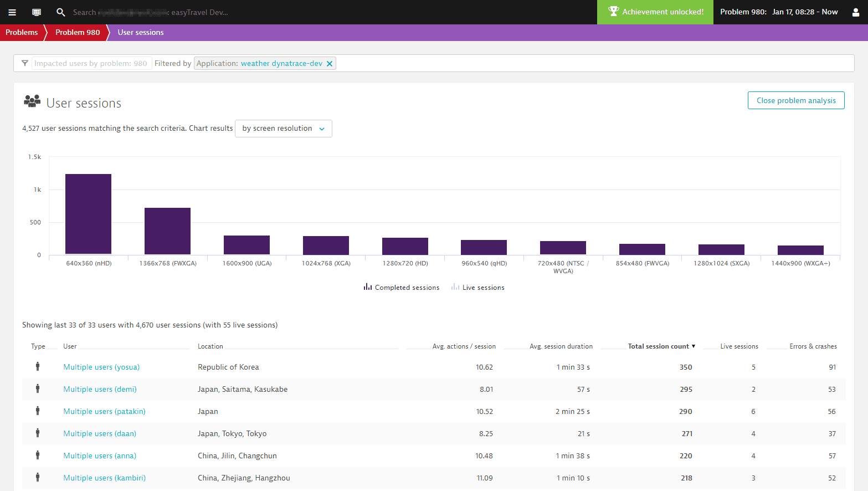Click the 640x360 (nHD) bar
Image resolution: width=868 pixels, height=491 pixels.
[x=88, y=214]
